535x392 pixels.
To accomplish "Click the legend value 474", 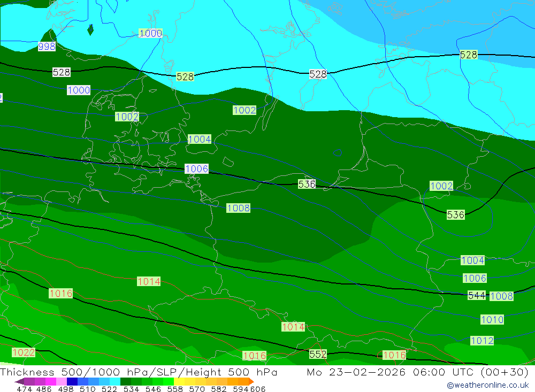I will click(x=24, y=389).
